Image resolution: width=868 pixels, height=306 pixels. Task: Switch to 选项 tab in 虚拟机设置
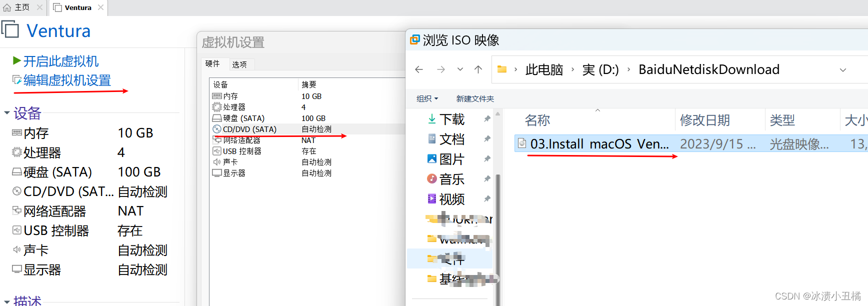(x=239, y=64)
